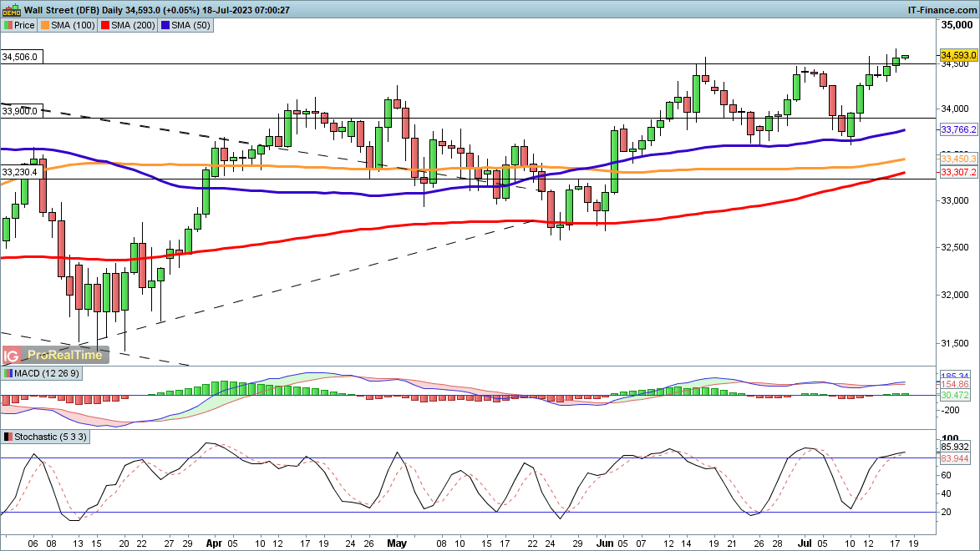Click the 85.932 stochastic value tag
Viewport: 980px width, 551px height.
click(955, 447)
